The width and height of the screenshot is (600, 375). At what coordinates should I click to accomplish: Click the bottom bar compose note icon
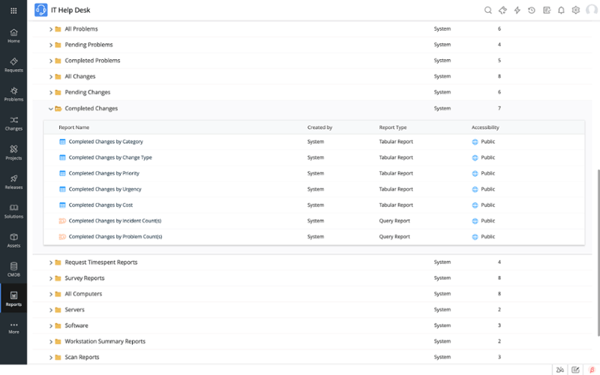pyautogui.click(x=576, y=370)
